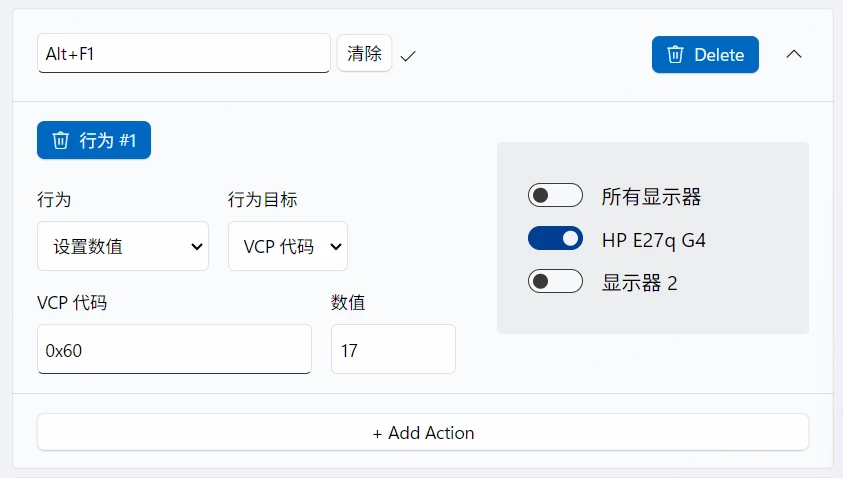Click the checkmark icon beside 清除
The height and width of the screenshot is (478, 843).
point(408,55)
